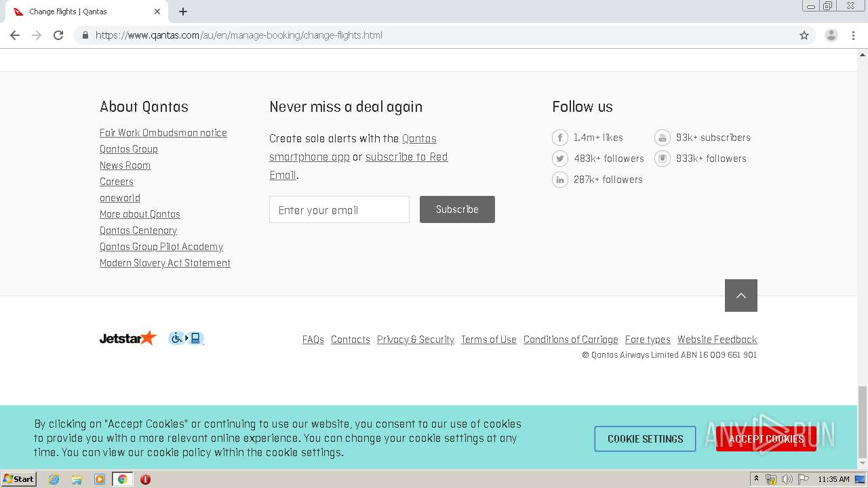
Task: Bookmark this page with the star icon
Action: pyautogui.click(x=804, y=35)
